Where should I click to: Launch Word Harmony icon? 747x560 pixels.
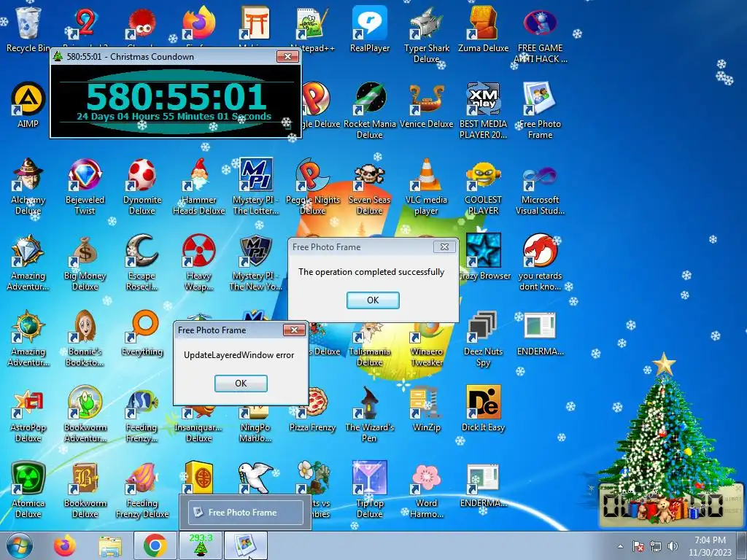pos(426,489)
